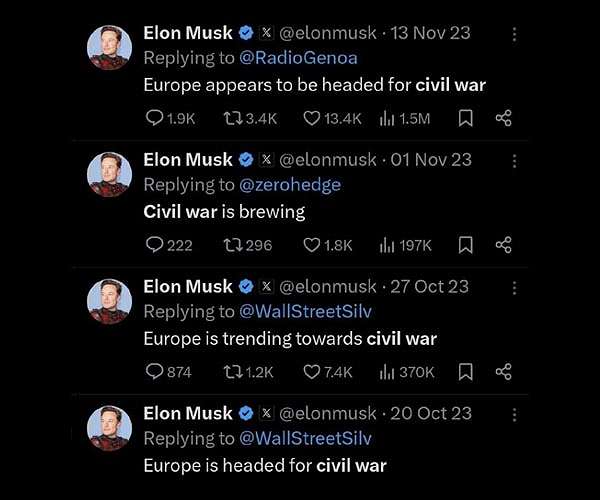Open the @zerohedge profile link

coord(290,185)
